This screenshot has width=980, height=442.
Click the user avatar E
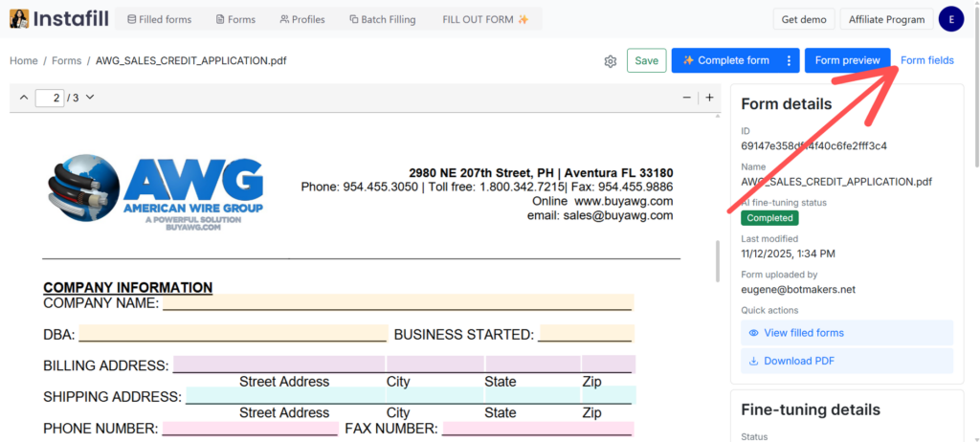point(950,19)
